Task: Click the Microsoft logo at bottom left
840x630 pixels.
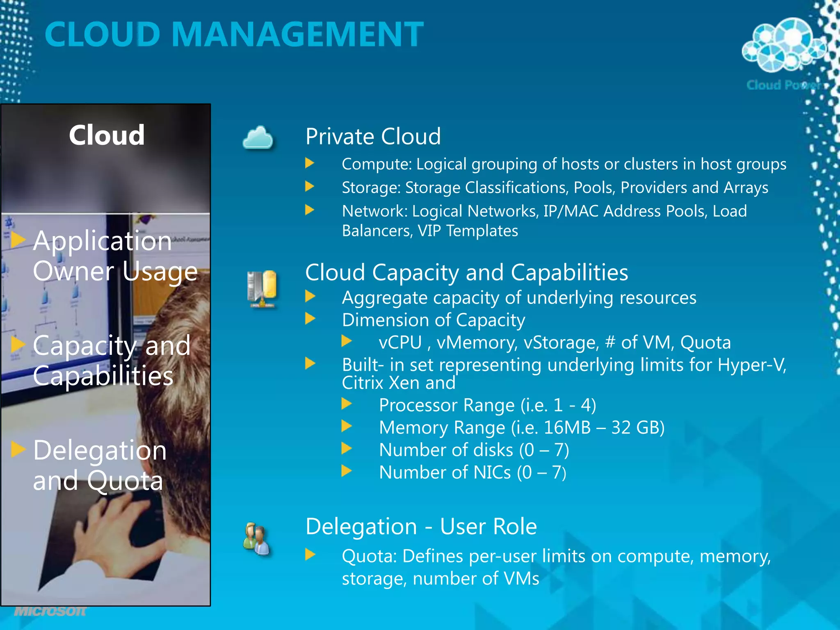Action: [50, 612]
